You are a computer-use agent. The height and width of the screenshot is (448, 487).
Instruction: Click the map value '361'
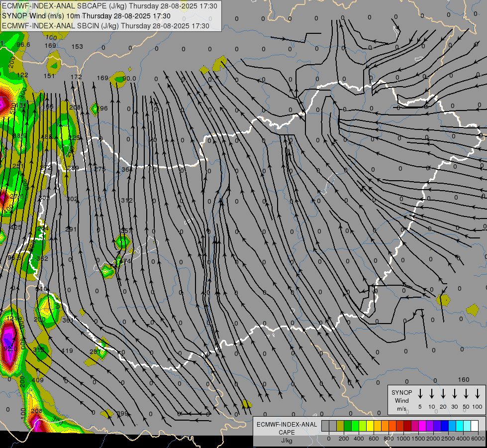(x=68, y=320)
